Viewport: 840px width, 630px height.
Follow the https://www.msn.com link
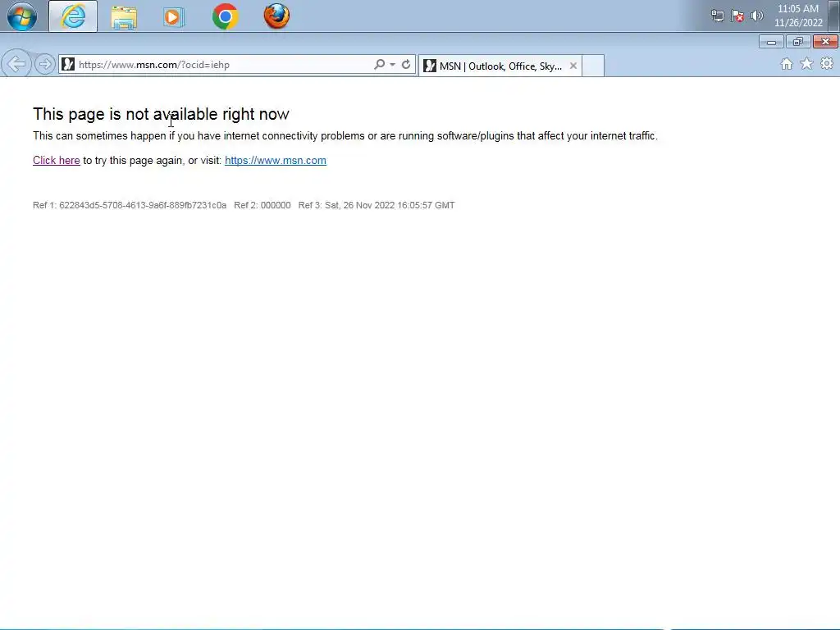coord(276,160)
